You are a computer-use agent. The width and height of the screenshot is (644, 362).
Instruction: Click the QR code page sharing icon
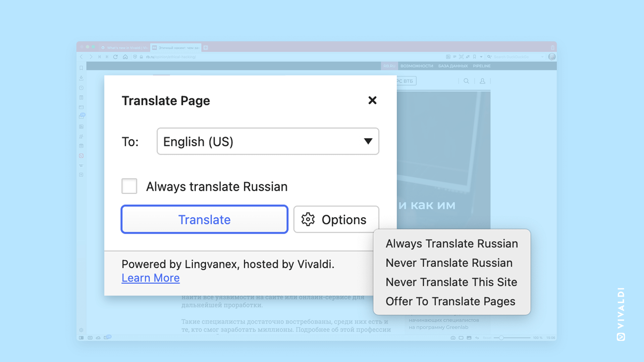(461, 57)
